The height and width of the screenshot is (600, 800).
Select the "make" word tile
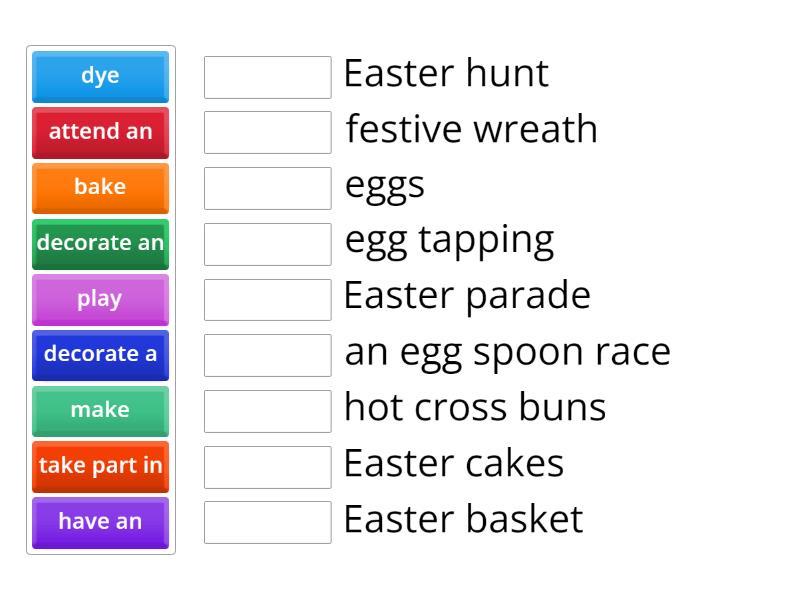tap(100, 411)
